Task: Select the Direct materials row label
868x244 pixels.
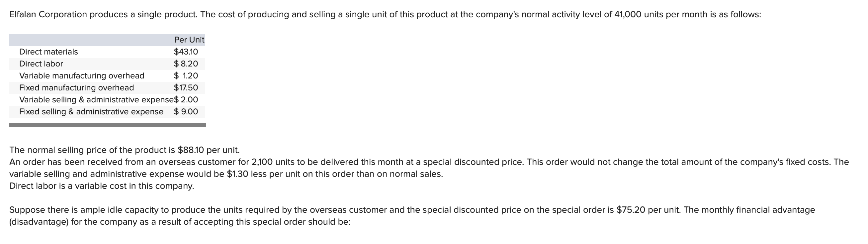Action: pos(48,52)
